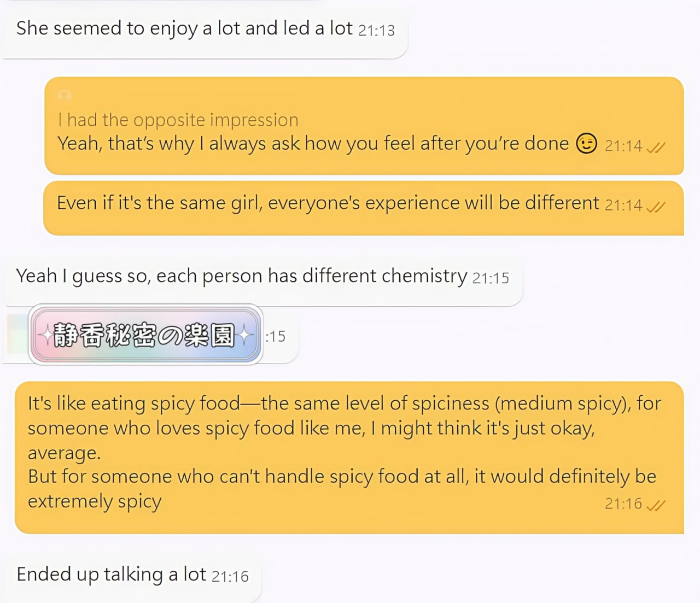This screenshot has width=700, height=603.
Task: Click the winking emoji in the reply
Action: [586, 144]
